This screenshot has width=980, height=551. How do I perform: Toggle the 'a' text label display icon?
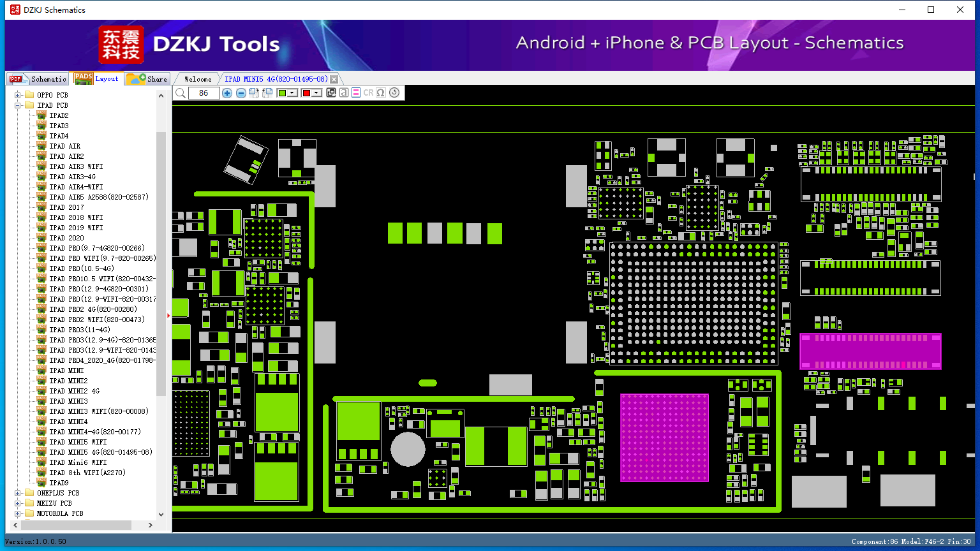(x=343, y=93)
